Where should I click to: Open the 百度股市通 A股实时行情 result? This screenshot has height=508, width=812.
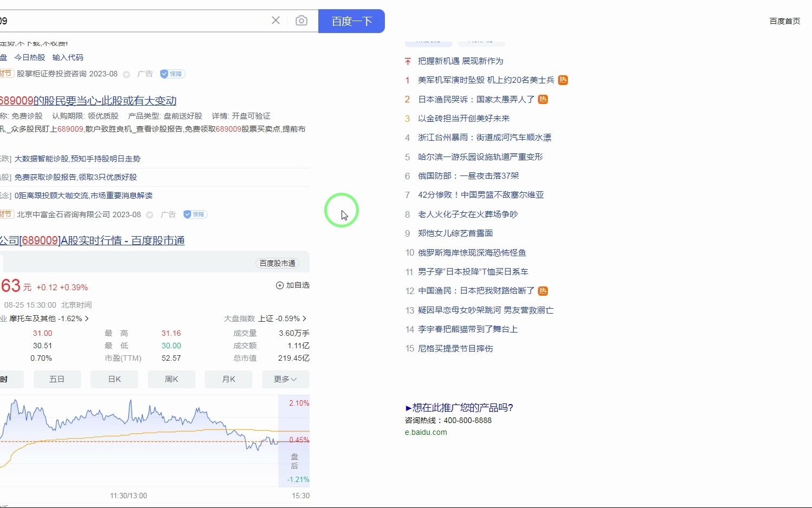92,240
